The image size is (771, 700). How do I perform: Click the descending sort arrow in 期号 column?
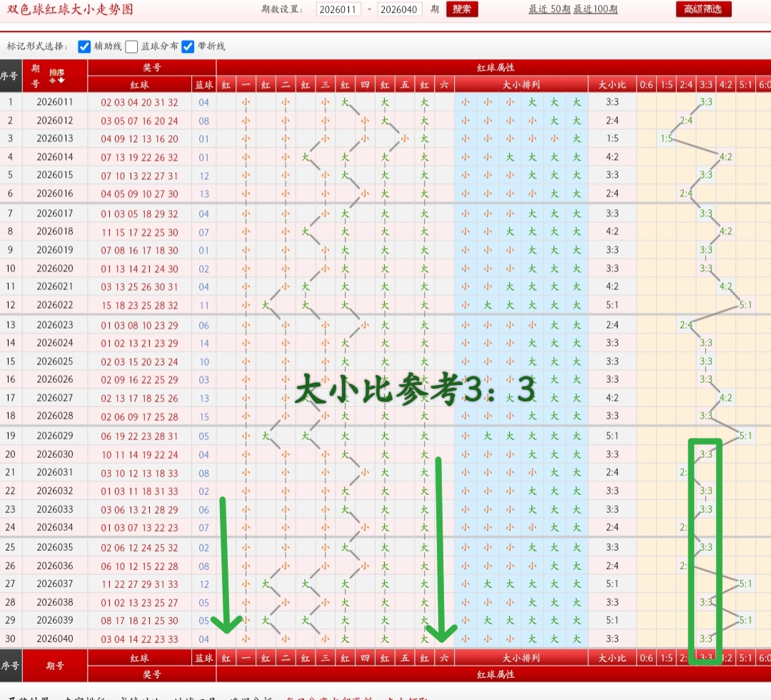click(61, 80)
